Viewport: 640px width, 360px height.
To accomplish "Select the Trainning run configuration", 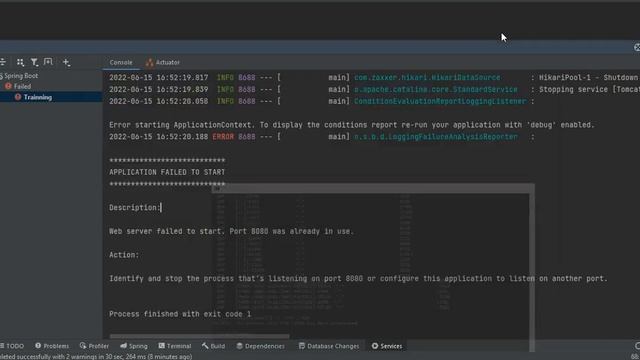I will tap(33, 97).
